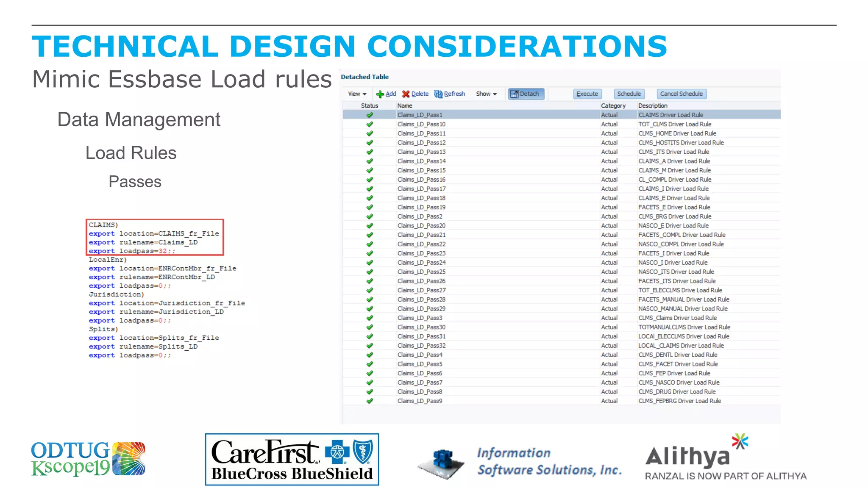868x488 pixels.
Task: Select the Claims_LD_Pass6 row name
Action: (420, 374)
